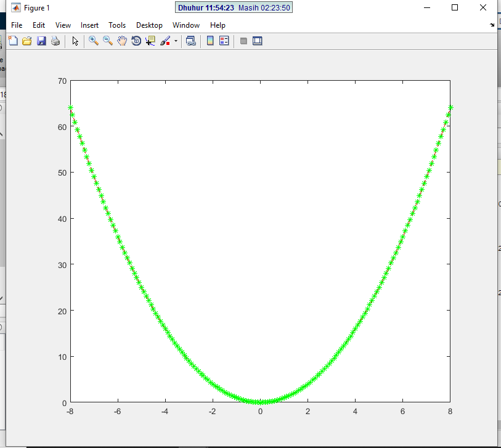
Task: Open a figure file using the Open icon
Action: coord(26,41)
